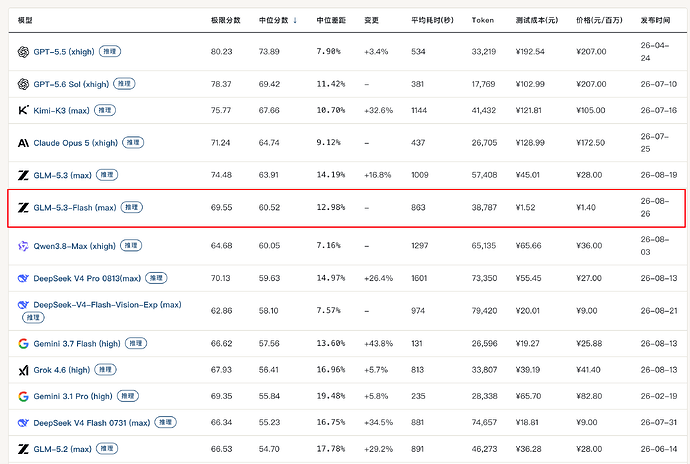Open the Kimi-K3 (max) model link
This screenshot has height=464, width=690.
point(62,110)
